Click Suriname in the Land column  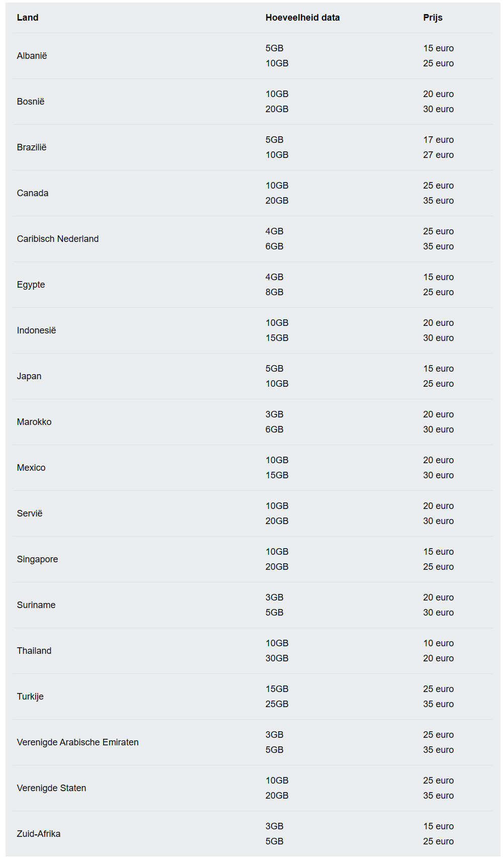coord(36,605)
